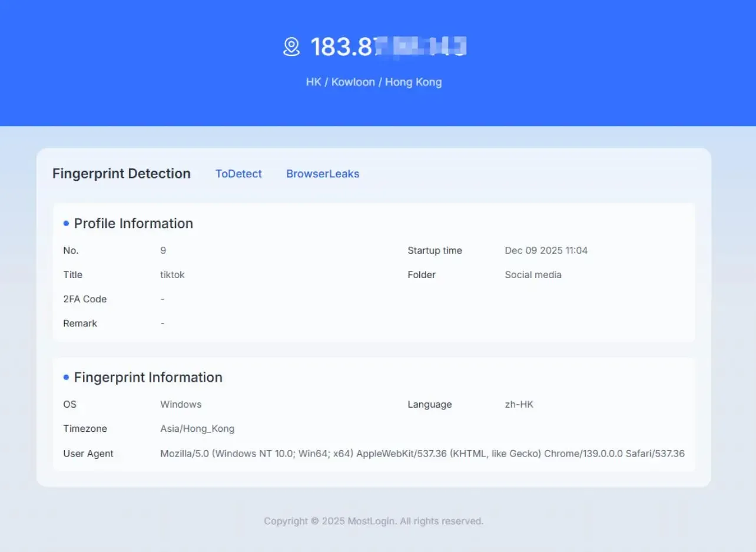This screenshot has height=552, width=756.
Task: Open the ToDetect link
Action: click(238, 174)
